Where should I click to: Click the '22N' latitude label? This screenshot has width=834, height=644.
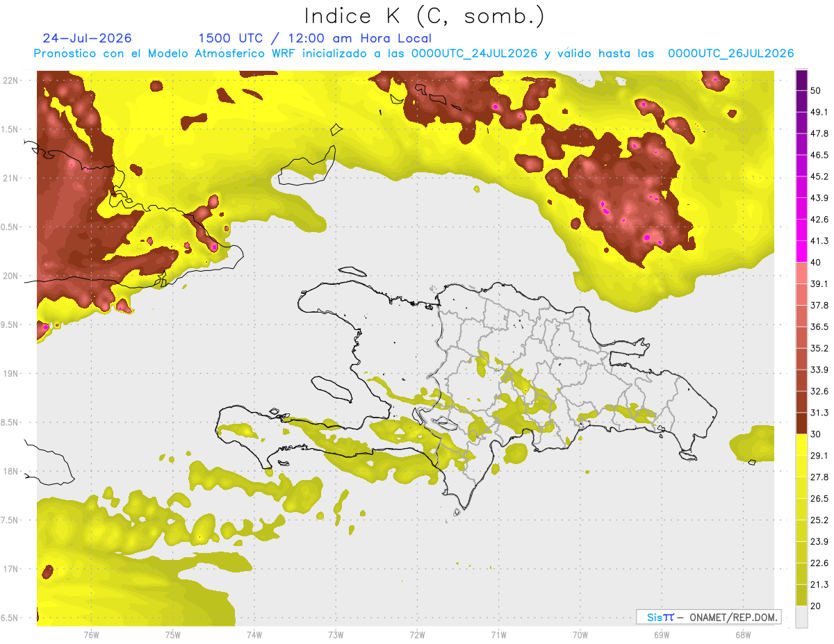click(x=10, y=81)
